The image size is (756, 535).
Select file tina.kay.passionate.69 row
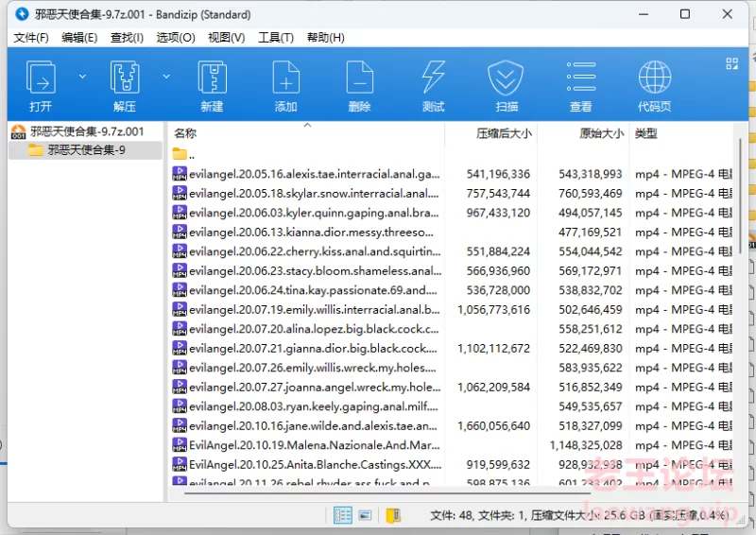452,290
